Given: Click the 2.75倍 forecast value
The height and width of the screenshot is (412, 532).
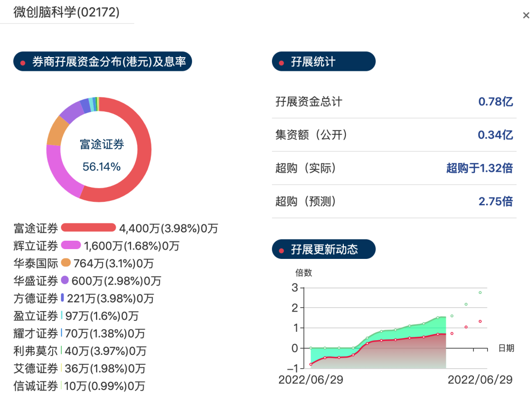Looking at the screenshot, I should pos(496,201).
